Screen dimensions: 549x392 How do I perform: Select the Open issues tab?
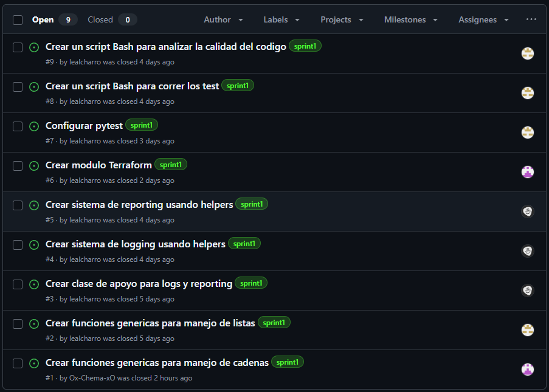(55, 19)
